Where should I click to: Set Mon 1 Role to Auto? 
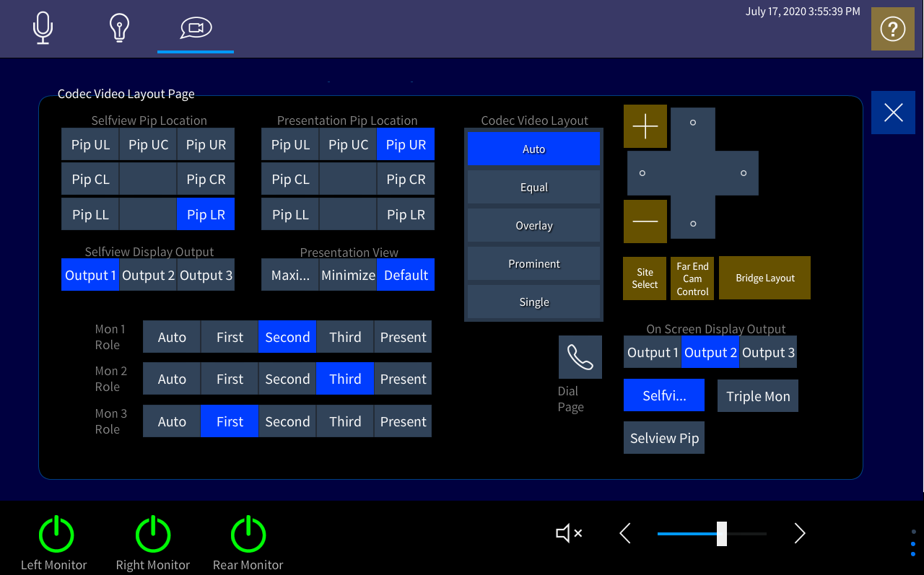tap(171, 336)
